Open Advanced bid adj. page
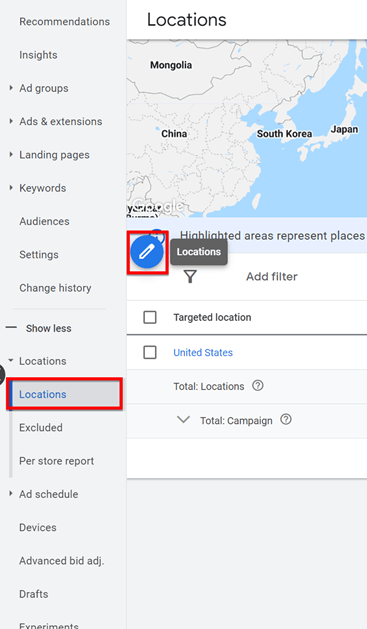 (x=61, y=561)
